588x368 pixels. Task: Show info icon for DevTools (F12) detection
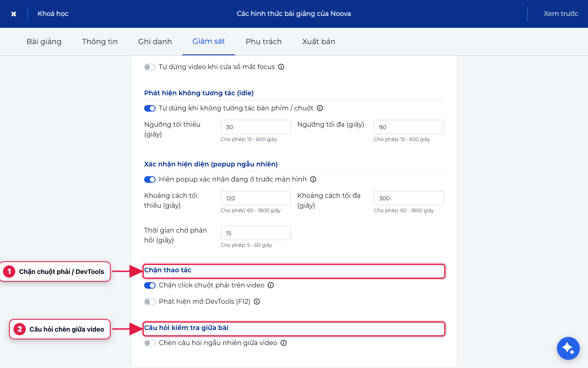(257, 302)
